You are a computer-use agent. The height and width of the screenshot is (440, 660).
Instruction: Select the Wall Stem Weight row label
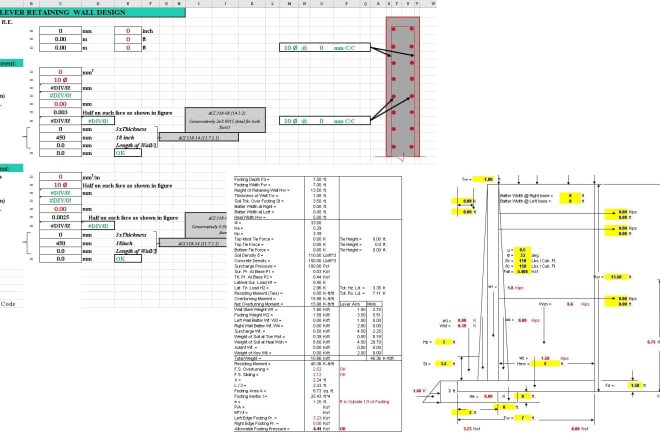(255, 309)
